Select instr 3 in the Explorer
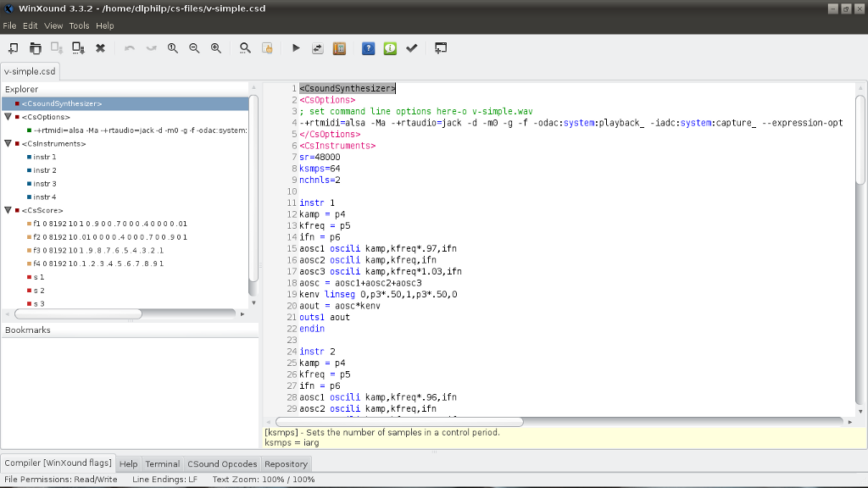868x488 pixels. (x=44, y=184)
